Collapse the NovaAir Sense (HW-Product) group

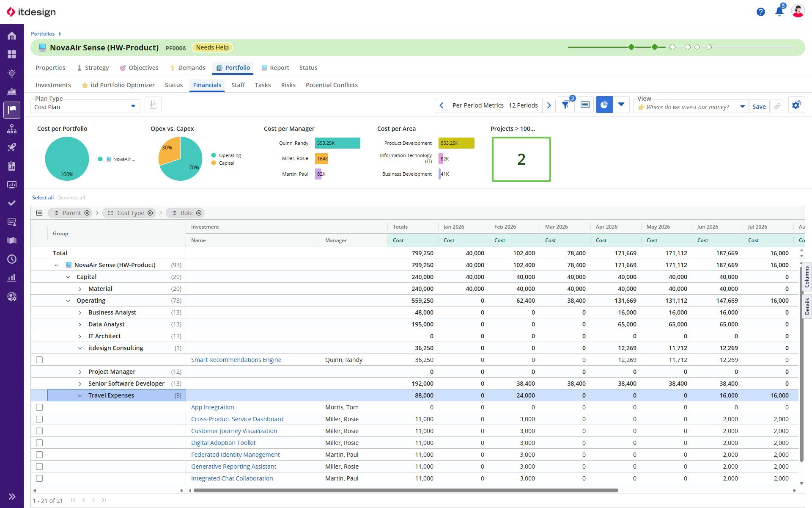point(56,265)
